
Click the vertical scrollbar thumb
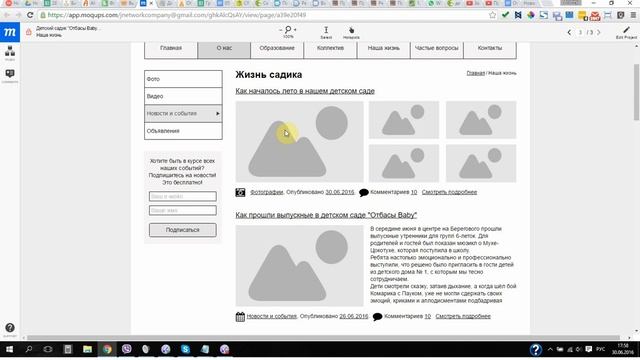[636, 92]
